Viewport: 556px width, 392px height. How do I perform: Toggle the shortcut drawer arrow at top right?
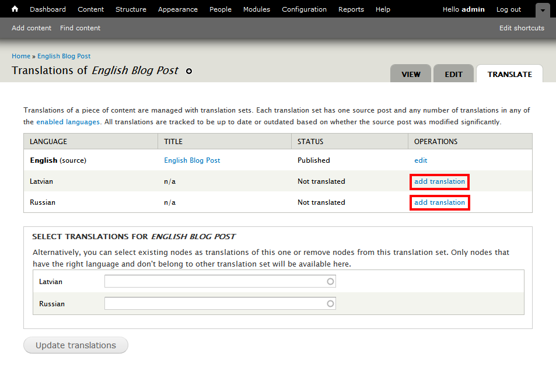click(x=542, y=10)
